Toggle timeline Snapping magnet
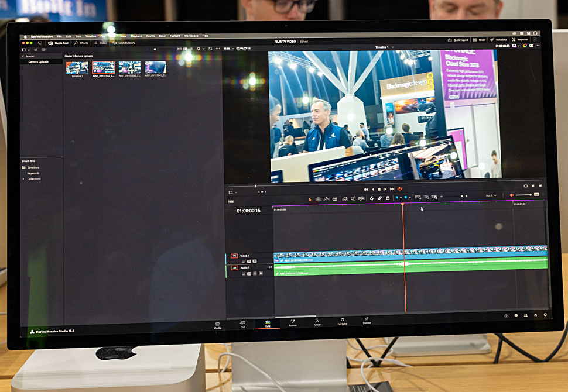 click(372, 198)
